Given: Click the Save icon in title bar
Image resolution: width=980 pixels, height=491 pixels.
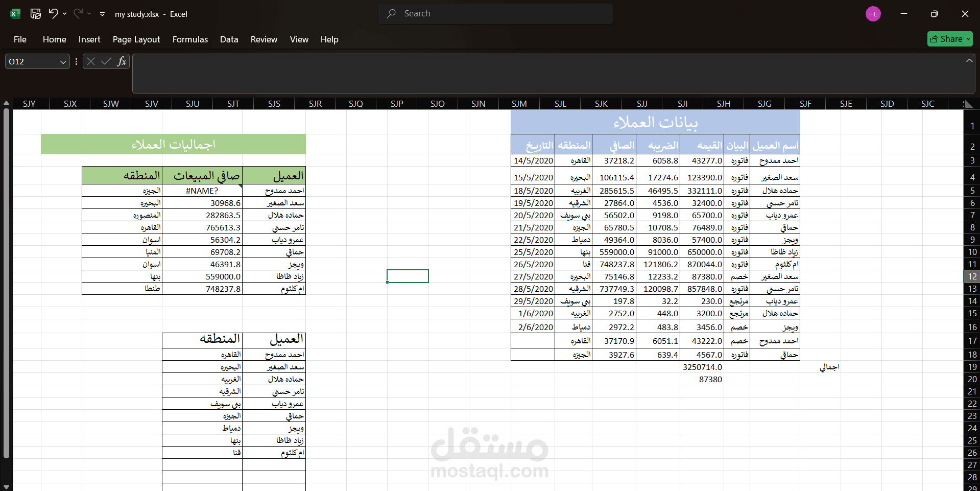Looking at the screenshot, I should [36, 14].
